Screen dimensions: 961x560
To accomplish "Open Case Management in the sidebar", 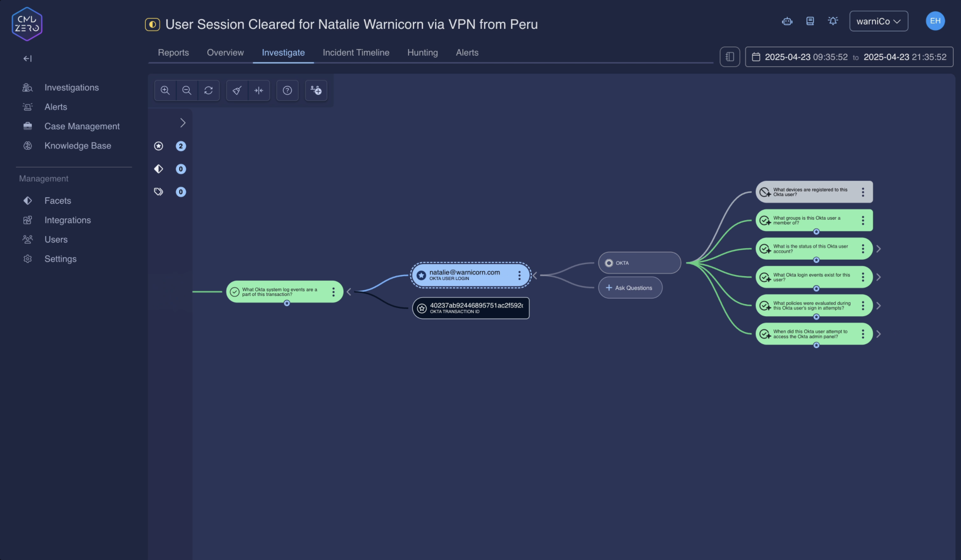I will pyautogui.click(x=82, y=126).
